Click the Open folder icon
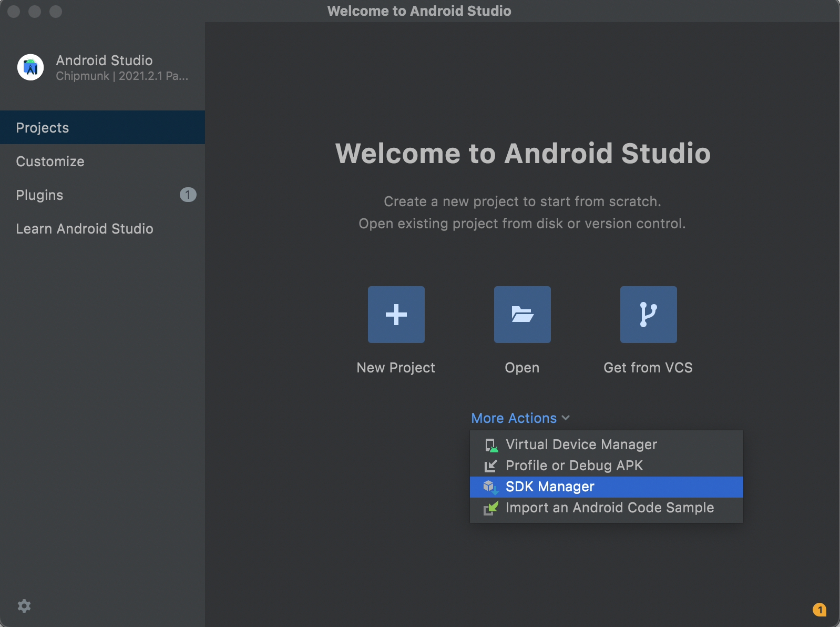The width and height of the screenshot is (840, 627). pyautogui.click(x=523, y=315)
